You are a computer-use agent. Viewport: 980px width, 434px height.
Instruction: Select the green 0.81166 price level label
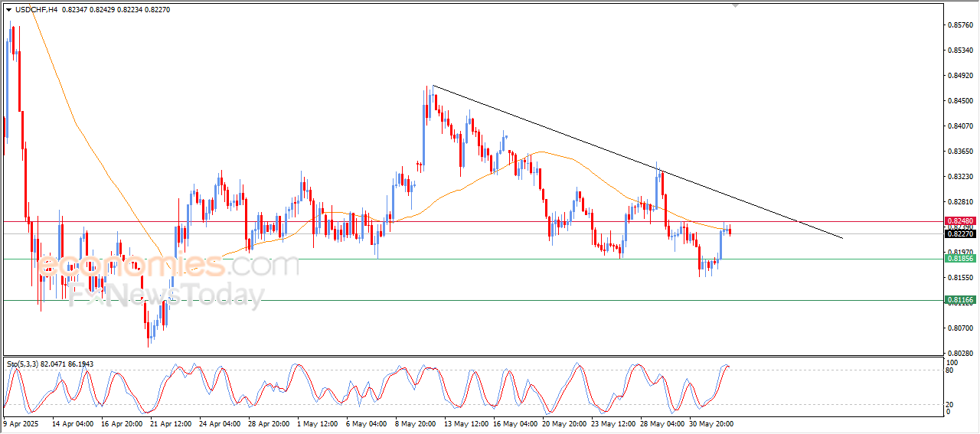959,301
